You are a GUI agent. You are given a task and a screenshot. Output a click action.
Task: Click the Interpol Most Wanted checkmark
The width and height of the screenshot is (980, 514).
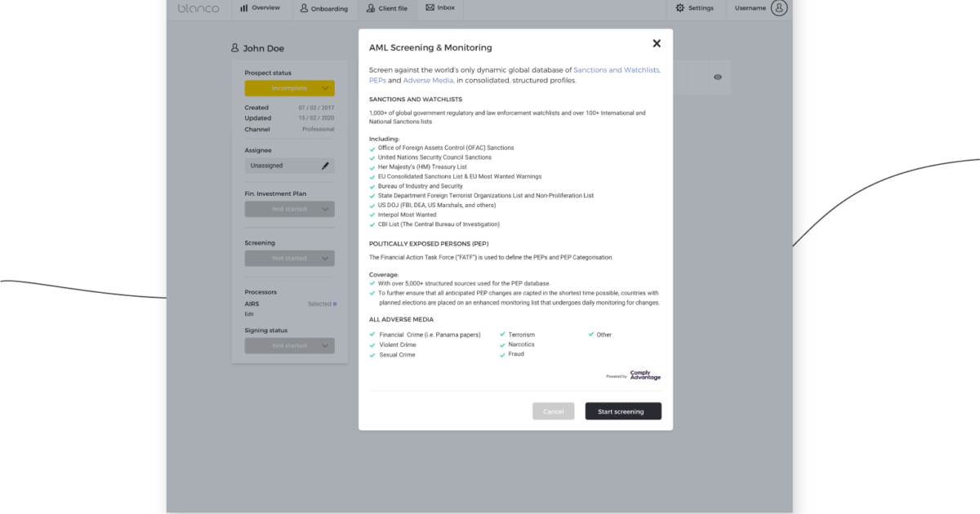372,215
